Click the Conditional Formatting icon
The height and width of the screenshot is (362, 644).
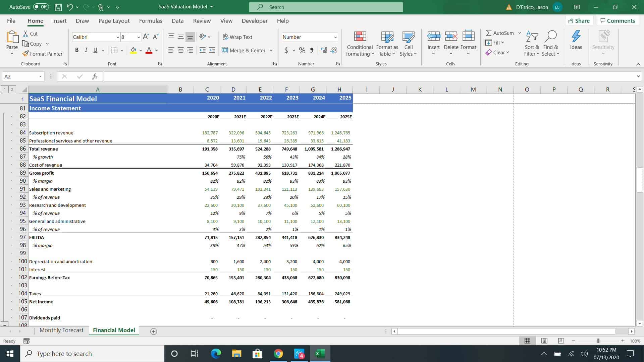pyautogui.click(x=360, y=37)
